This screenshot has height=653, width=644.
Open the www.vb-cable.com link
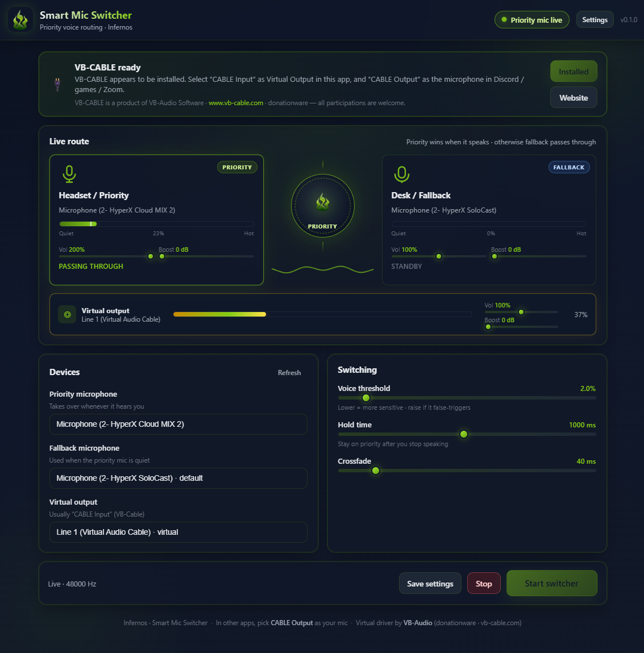(x=236, y=103)
